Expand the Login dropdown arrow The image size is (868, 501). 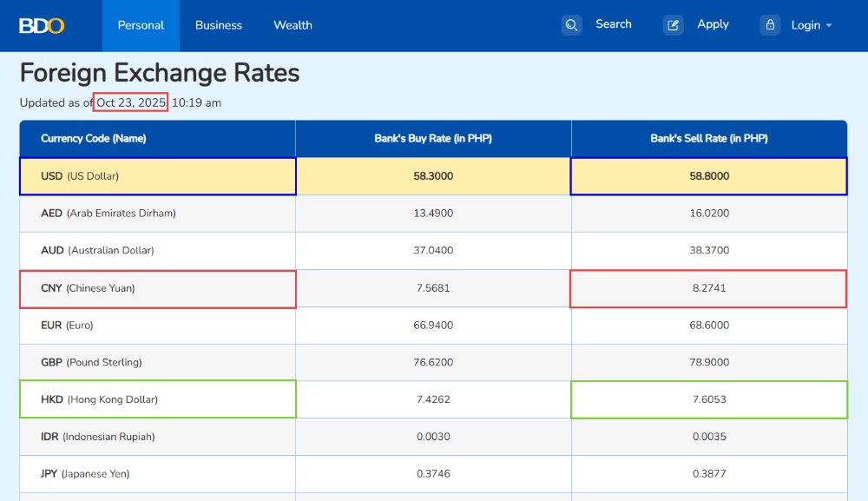pyautogui.click(x=829, y=26)
